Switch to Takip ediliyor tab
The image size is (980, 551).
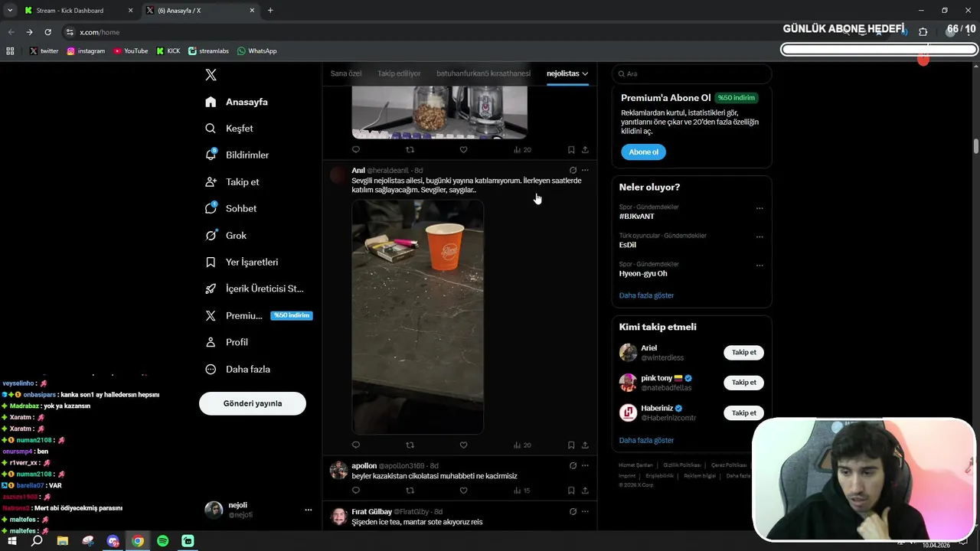399,73
